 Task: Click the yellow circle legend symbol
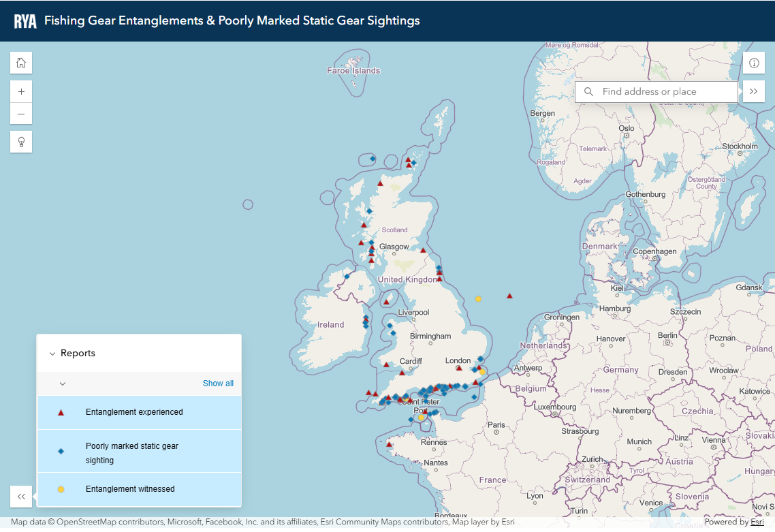click(61, 489)
